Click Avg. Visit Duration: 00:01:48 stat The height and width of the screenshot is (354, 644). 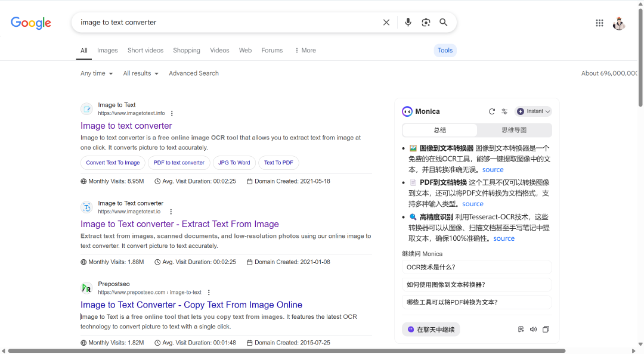tap(195, 343)
